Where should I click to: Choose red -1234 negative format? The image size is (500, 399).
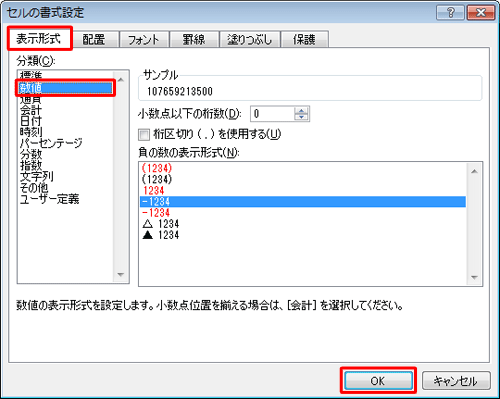click(303, 213)
